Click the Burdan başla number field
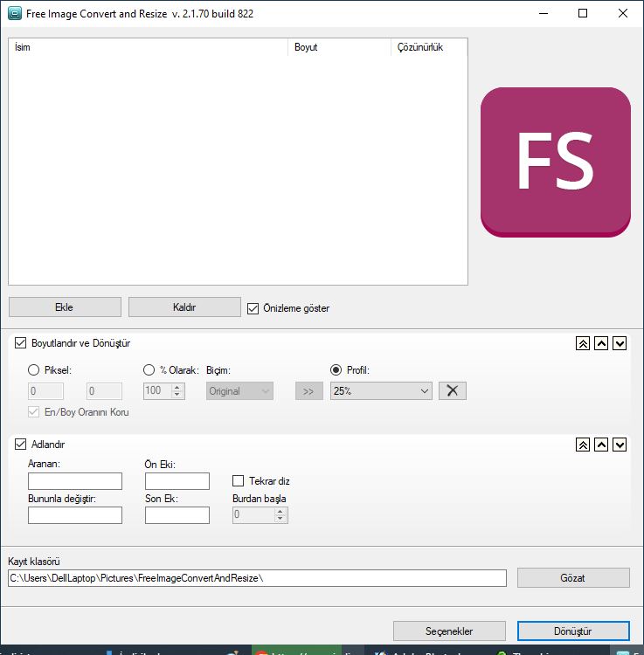 tap(253, 515)
